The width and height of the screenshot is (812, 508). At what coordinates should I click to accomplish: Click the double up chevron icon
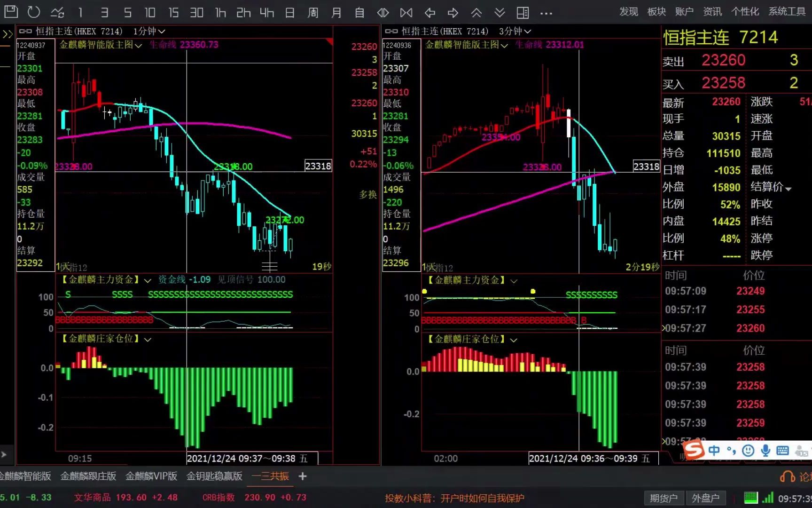pos(476,13)
